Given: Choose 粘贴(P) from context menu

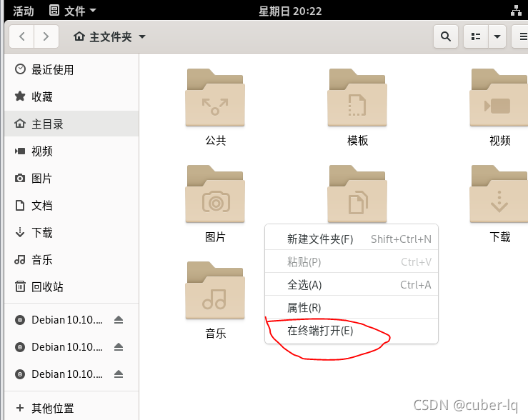Looking at the screenshot, I should 352,261.
